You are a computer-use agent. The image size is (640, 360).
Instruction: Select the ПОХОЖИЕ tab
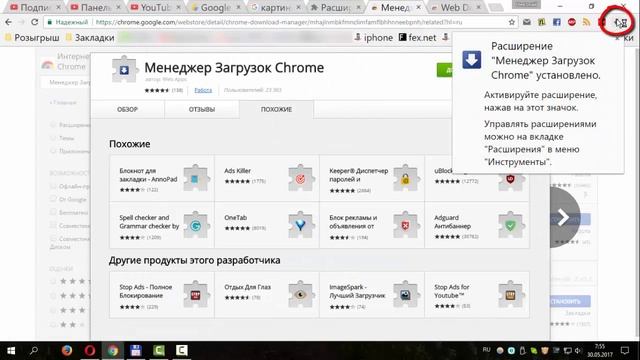(276, 109)
